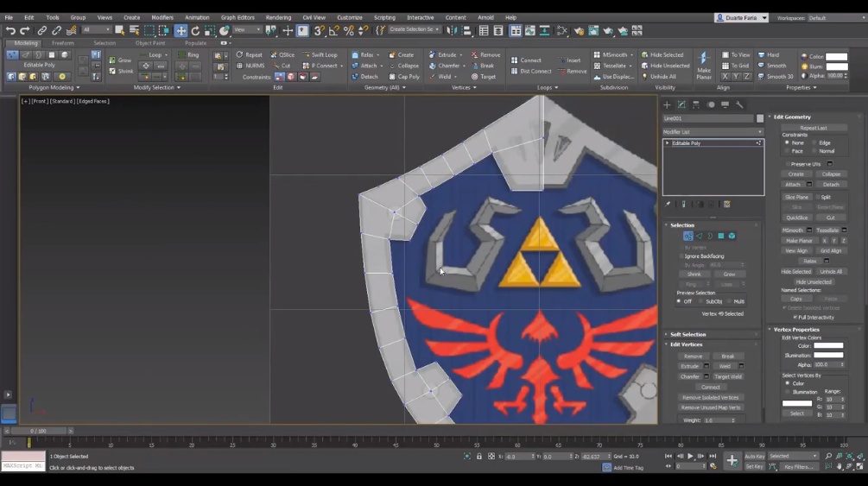The height and width of the screenshot is (486, 868).
Task: Click the Mirror tool icon
Action: pyautogui.click(x=453, y=31)
